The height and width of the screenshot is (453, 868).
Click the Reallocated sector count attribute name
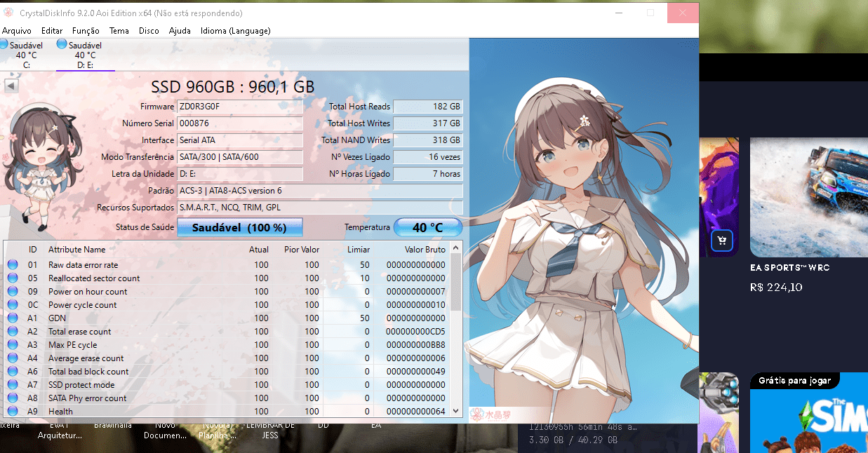coord(94,278)
